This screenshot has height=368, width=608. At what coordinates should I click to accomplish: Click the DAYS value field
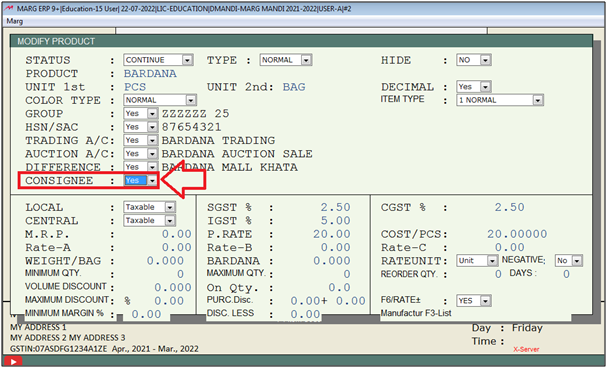tap(566, 274)
